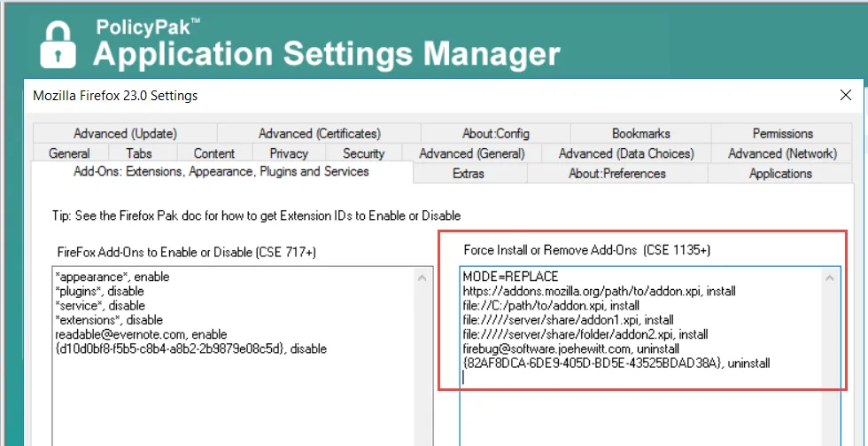The image size is (868, 446).
Task: Switch to the About:Preferences tab
Action: (617, 174)
